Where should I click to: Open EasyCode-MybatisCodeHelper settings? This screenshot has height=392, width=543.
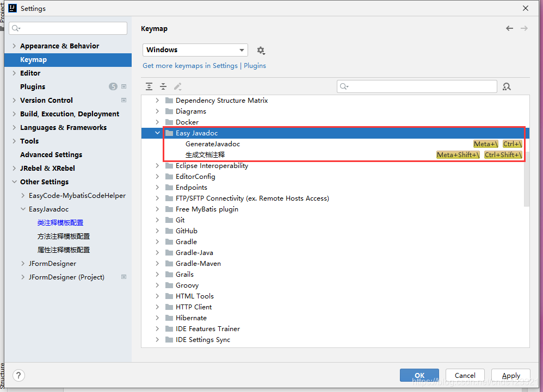point(77,196)
